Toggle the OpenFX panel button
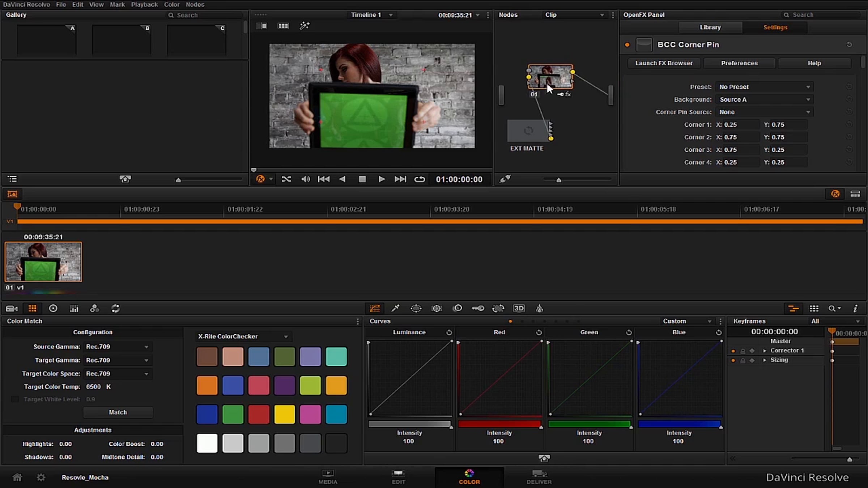Screen dimensions: 868x488 pos(835,194)
